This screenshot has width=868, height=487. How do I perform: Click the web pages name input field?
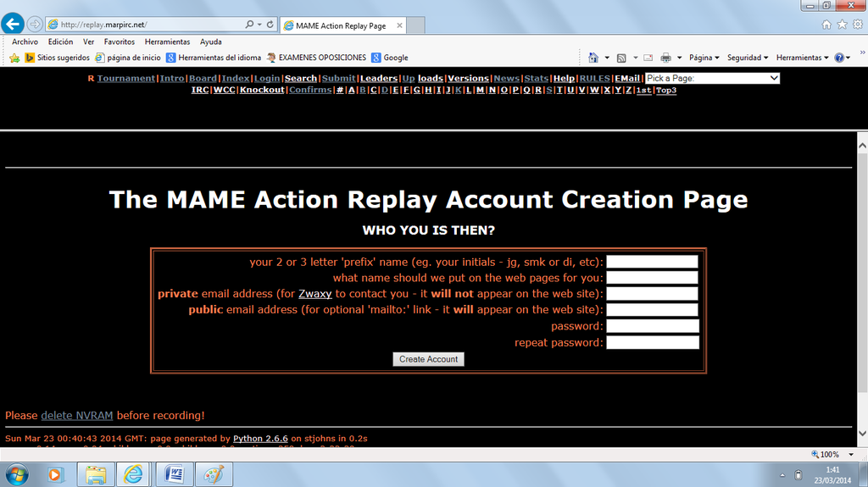click(x=652, y=278)
